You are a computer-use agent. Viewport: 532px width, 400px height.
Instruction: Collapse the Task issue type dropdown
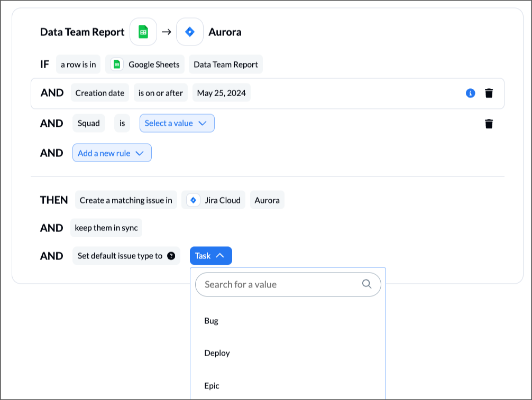coord(210,256)
